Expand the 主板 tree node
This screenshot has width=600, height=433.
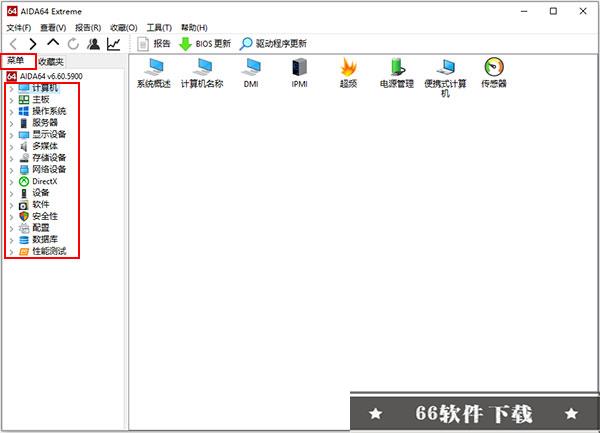coord(11,100)
